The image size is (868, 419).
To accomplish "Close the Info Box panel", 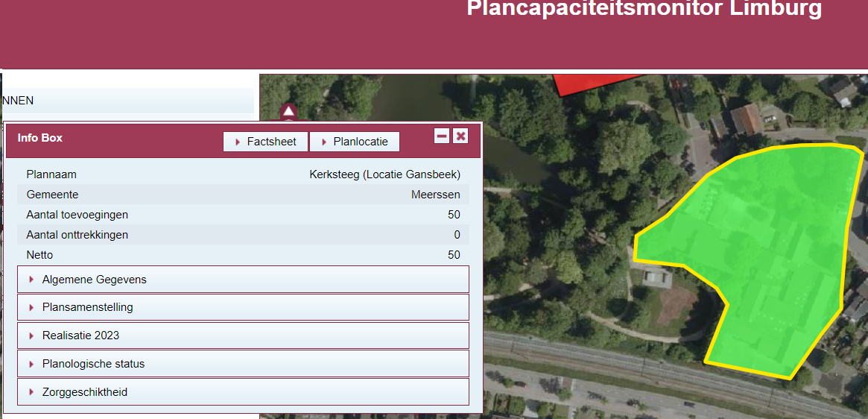I will (x=460, y=136).
